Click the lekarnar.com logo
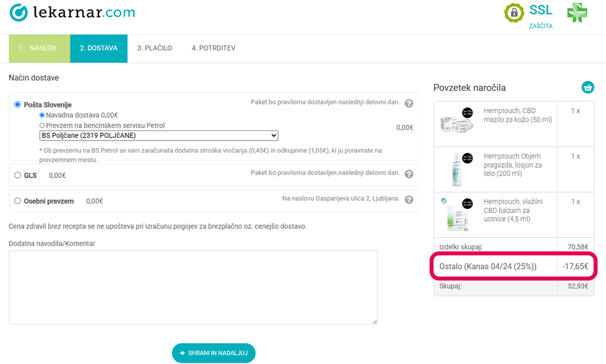This screenshot has width=606, height=364. coord(73,12)
